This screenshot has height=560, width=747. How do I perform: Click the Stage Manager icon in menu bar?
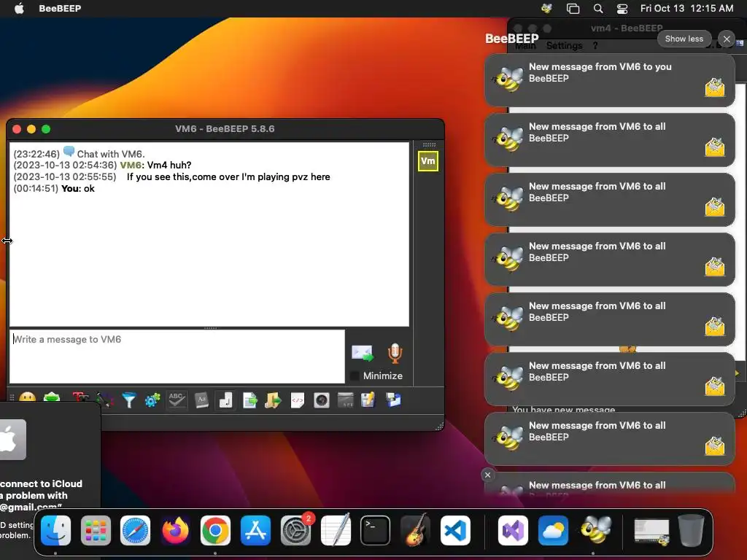573,8
